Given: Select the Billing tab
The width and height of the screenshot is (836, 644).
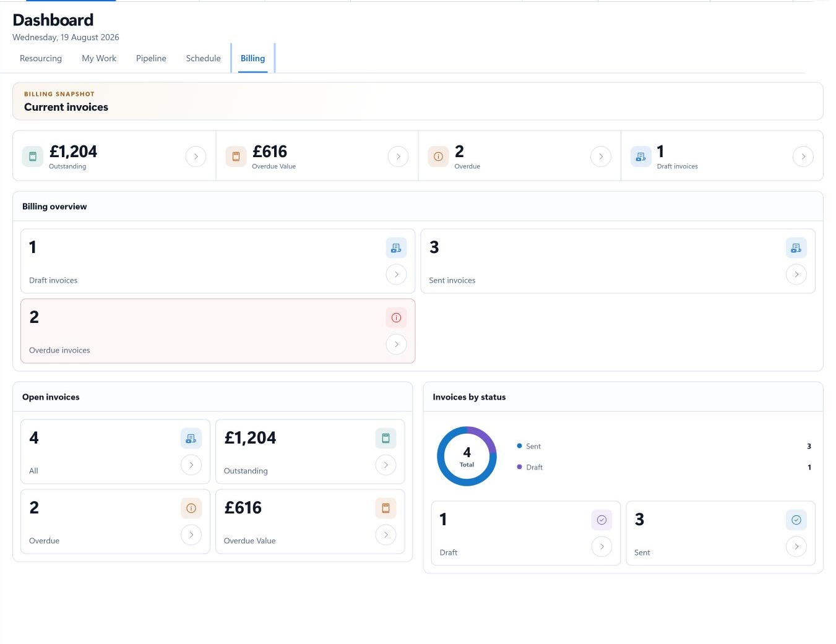Looking at the screenshot, I should coord(252,58).
